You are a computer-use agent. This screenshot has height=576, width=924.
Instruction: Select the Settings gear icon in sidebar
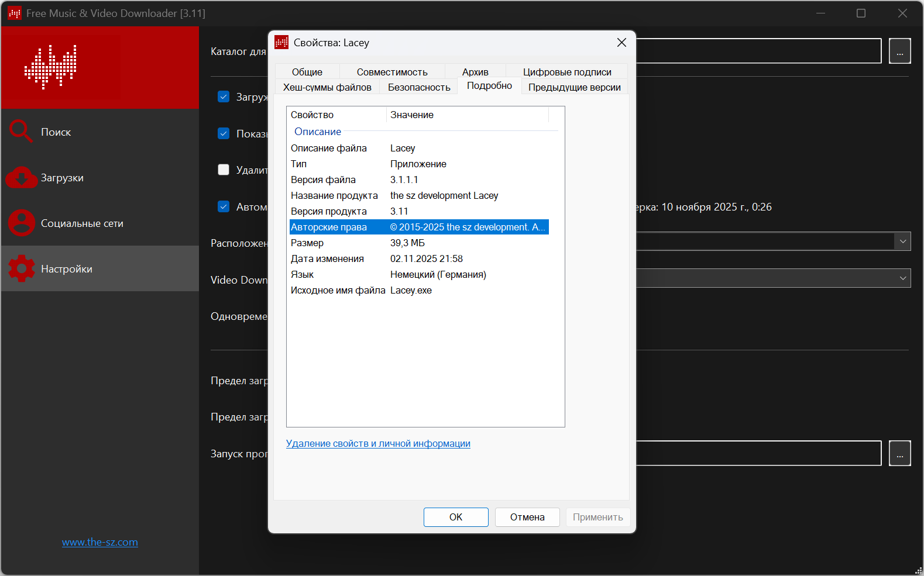(x=22, y=268)
